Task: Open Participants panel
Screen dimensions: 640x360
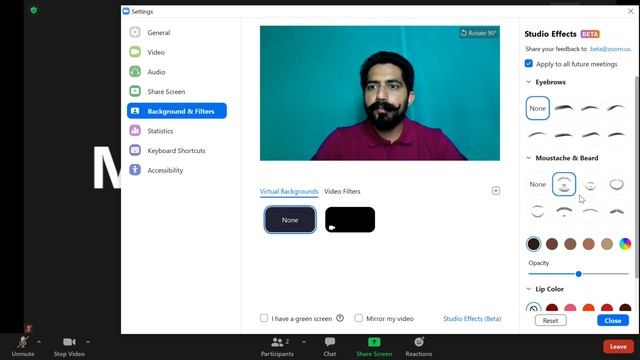Action: 278,347
